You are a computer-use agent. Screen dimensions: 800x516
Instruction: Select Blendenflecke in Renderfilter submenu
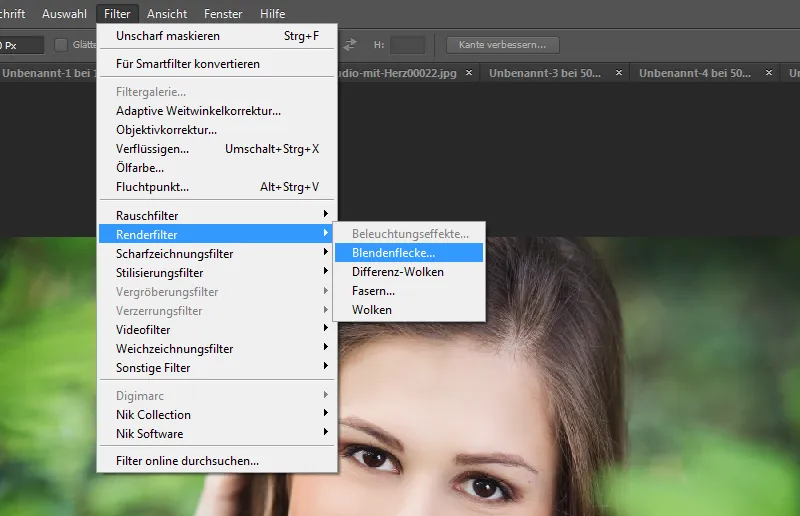(x=409, y=253)
